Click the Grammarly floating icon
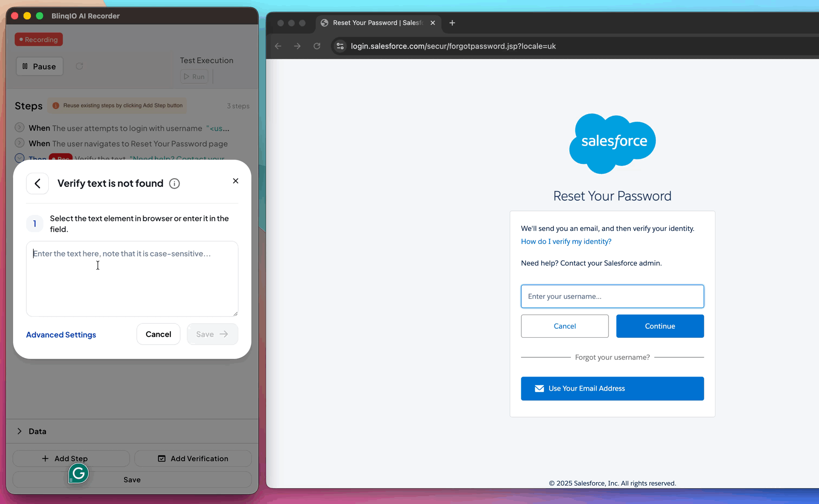 (x=78, y=473)
